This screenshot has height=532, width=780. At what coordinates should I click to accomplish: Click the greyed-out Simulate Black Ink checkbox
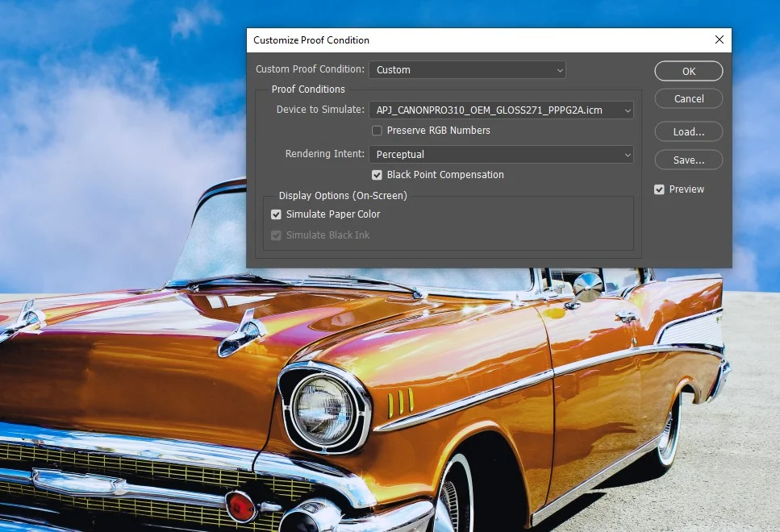277,235
